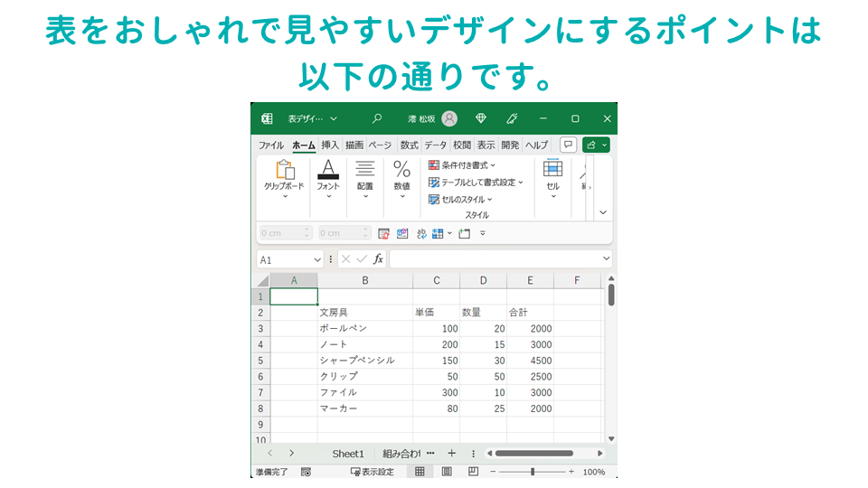This screenshot has height=488, width=868.
Task: Click the insert sheet quick access icon
Action: click(465, 233)
